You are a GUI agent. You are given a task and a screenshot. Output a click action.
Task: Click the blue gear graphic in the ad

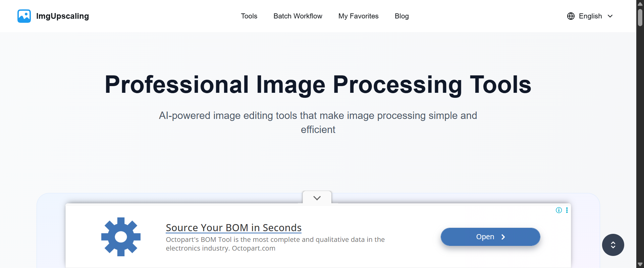click(x=120, y=237)
